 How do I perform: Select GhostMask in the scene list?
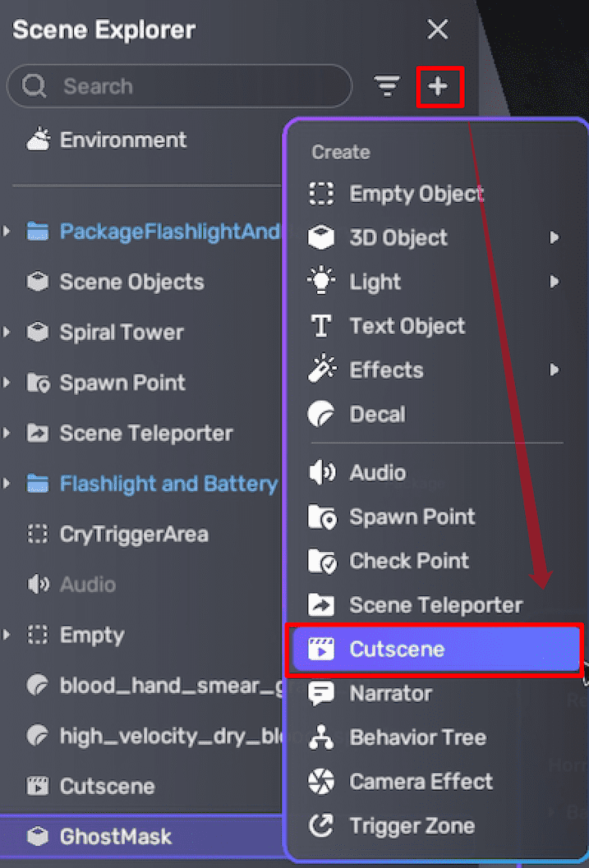point(116,837)
